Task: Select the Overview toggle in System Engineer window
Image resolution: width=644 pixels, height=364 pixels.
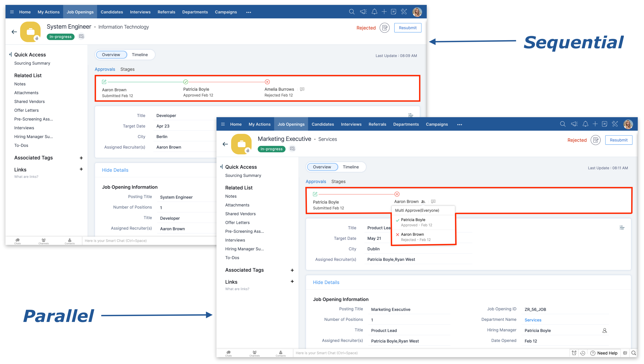Action: [111, 55]
